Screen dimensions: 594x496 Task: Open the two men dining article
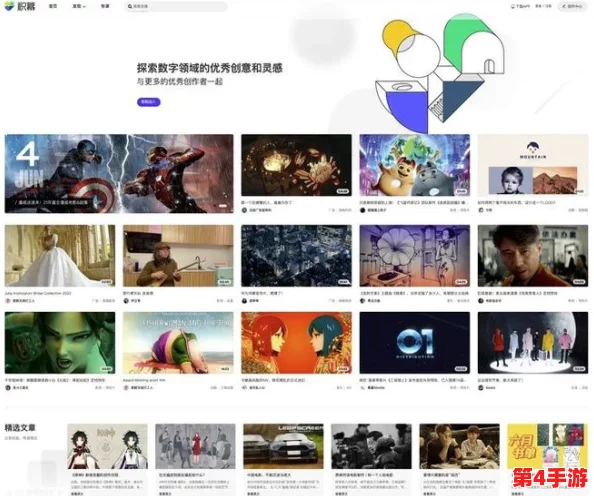point(459,446)
